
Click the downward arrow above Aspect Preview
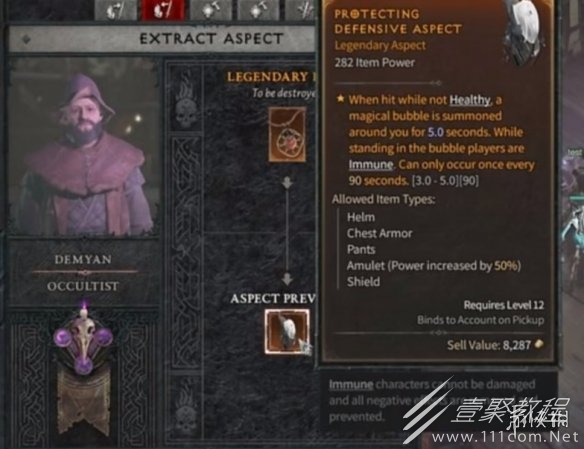click(287, 279)
